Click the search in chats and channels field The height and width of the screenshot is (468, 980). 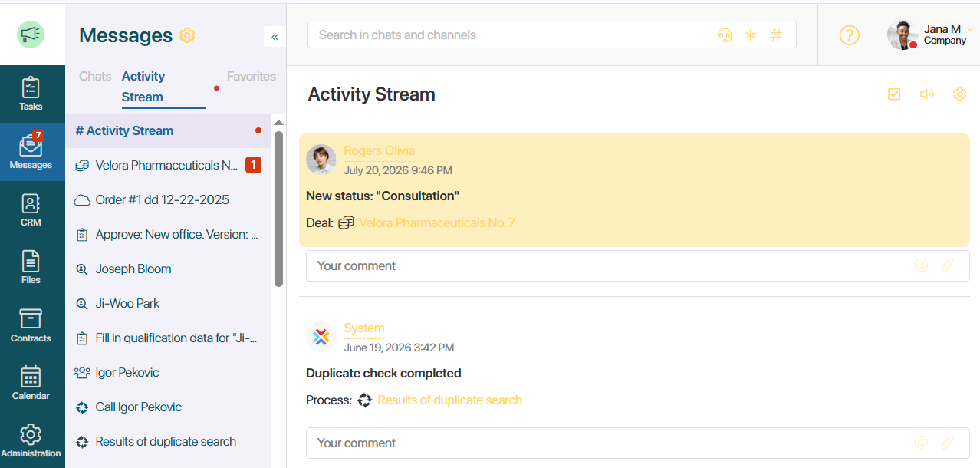552,35
